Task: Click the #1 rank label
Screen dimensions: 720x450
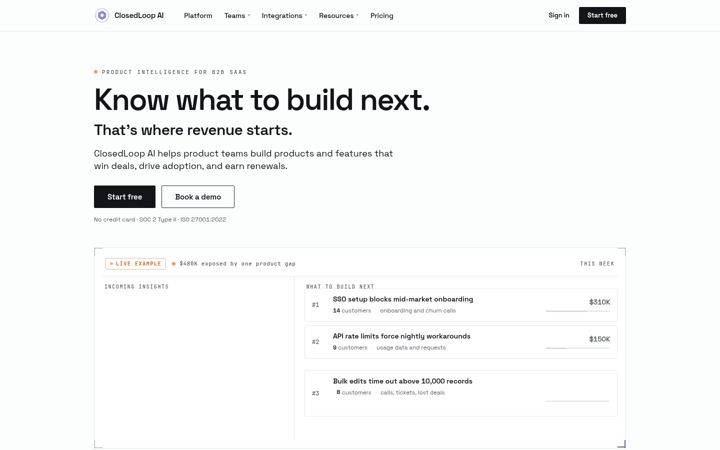Action: point(315,304)
